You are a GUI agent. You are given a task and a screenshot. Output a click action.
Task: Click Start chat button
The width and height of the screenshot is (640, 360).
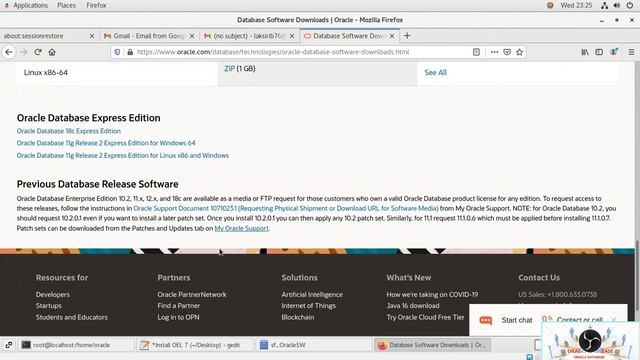tap(517, 320)
